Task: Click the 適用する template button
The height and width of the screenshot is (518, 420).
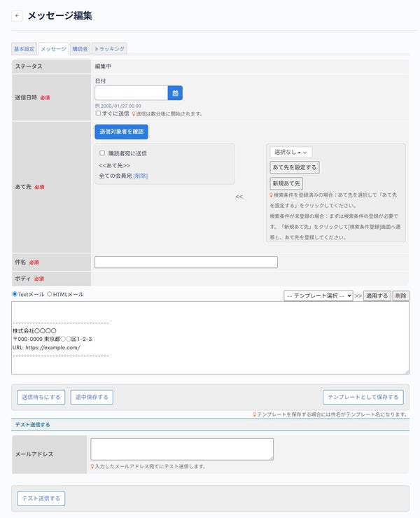Action: pos(377,295)
